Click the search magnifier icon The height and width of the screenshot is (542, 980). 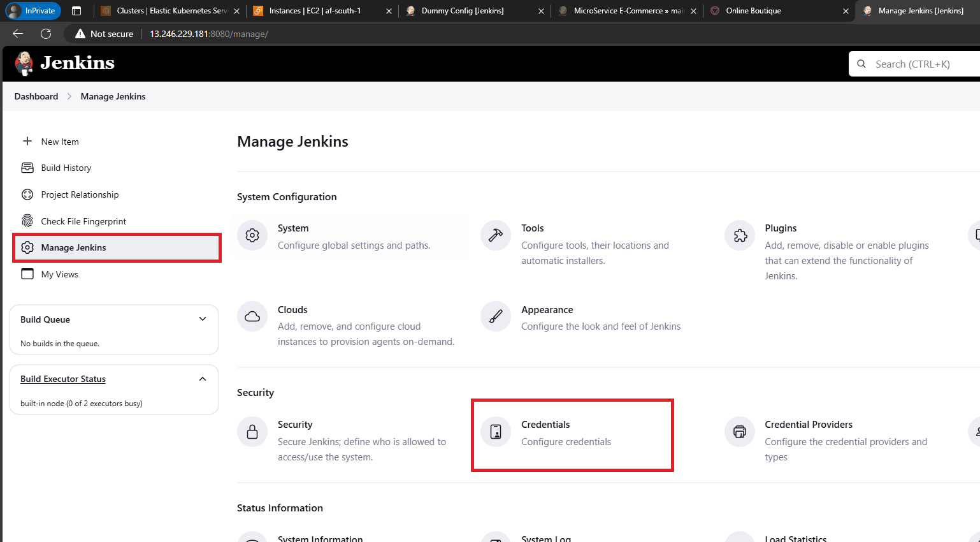(x=861, y=64)
